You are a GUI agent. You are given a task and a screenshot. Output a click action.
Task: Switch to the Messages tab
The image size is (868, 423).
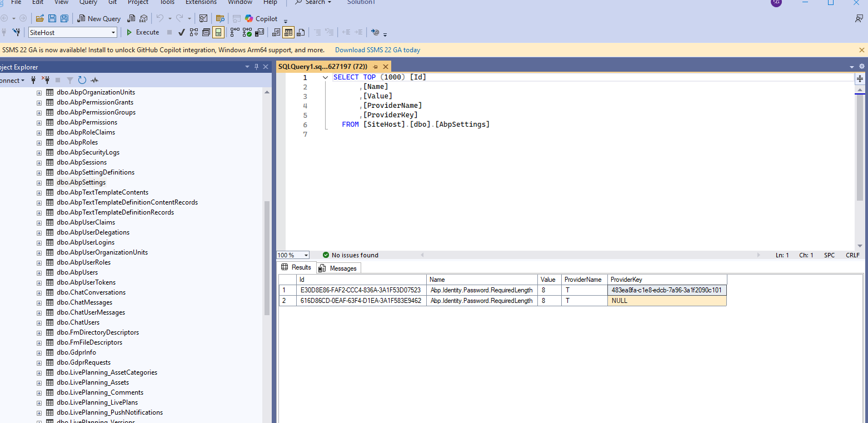click(x=338, y=268)
